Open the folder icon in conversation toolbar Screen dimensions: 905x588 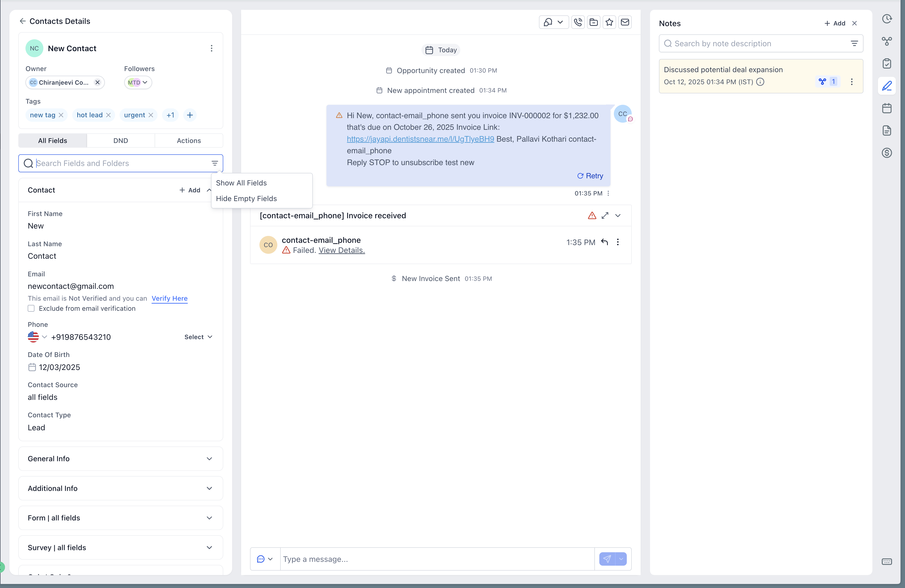(x=593, y=22)
